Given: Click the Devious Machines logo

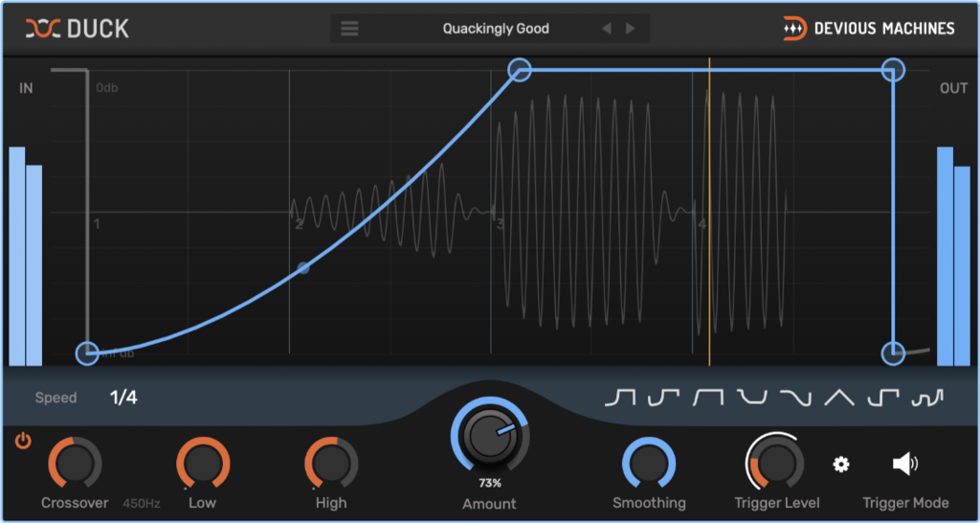Looking at the screenshot, I should click(869, 28).
